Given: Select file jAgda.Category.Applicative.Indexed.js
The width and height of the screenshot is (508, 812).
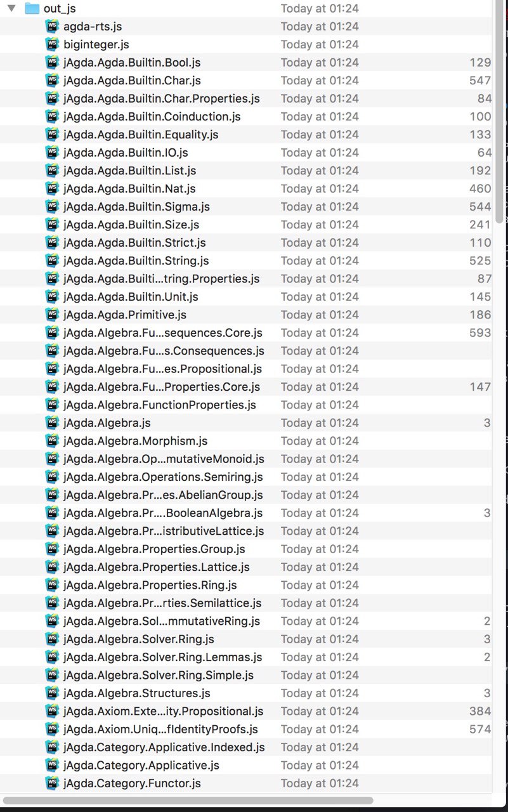Looking at the screenshot, I should tap(164, 747).
